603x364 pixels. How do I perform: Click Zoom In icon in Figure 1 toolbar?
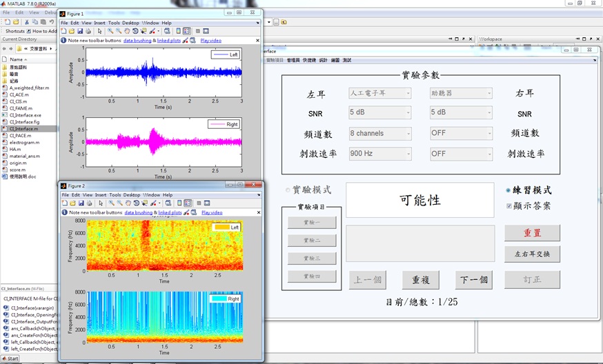click(110, 31)
